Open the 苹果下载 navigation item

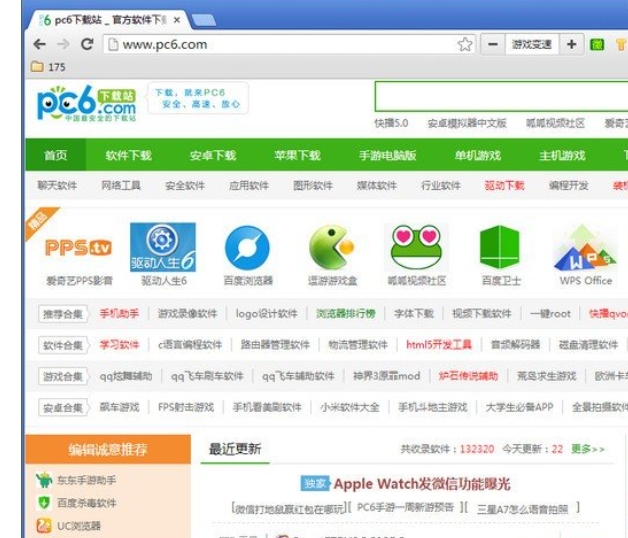pos(298,155)
